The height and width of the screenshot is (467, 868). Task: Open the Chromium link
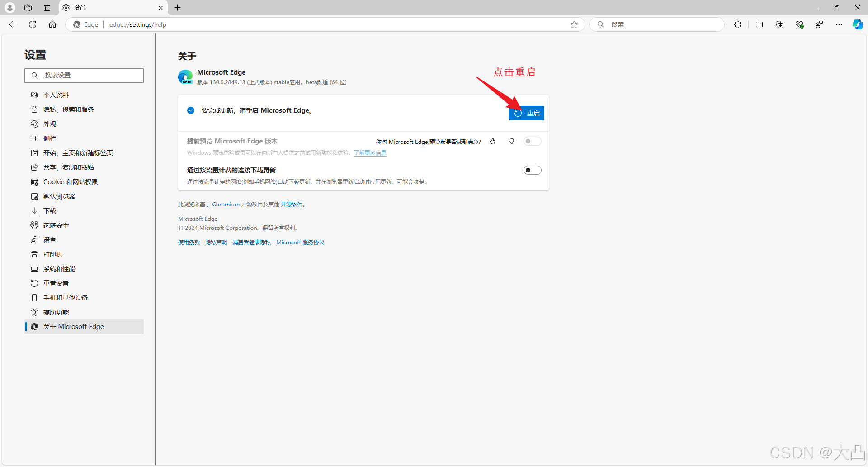tap(226, 205)
